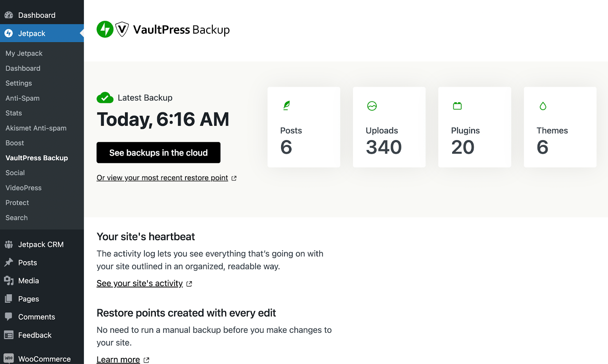
Task: Click the VaultPress shield logo
Action: tap(121, 29)
